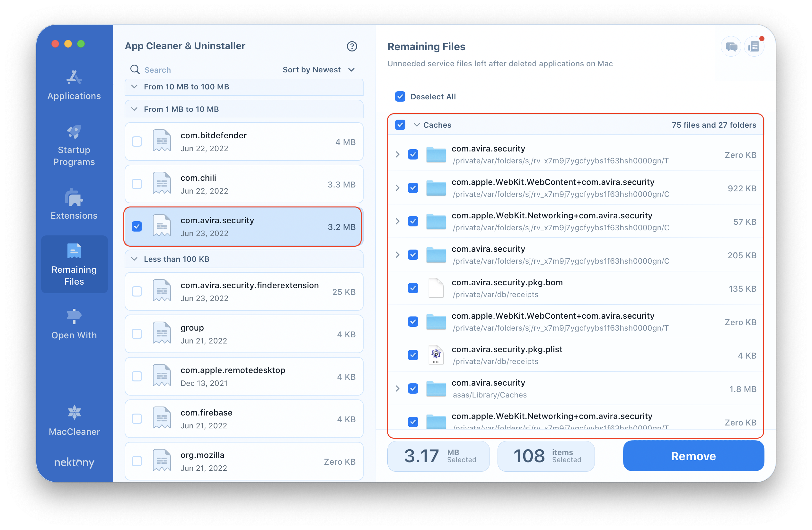This screenshot has width=812, height=530.
Task: Toggle checkbox for com.avira.security entry
Action: coord(137,227)
